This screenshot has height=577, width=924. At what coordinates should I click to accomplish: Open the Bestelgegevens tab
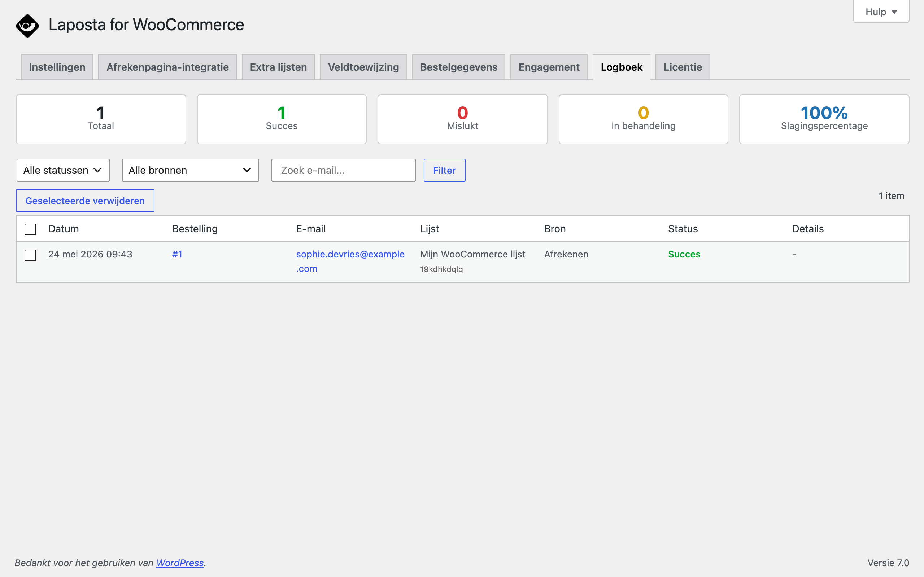(458, 67)
